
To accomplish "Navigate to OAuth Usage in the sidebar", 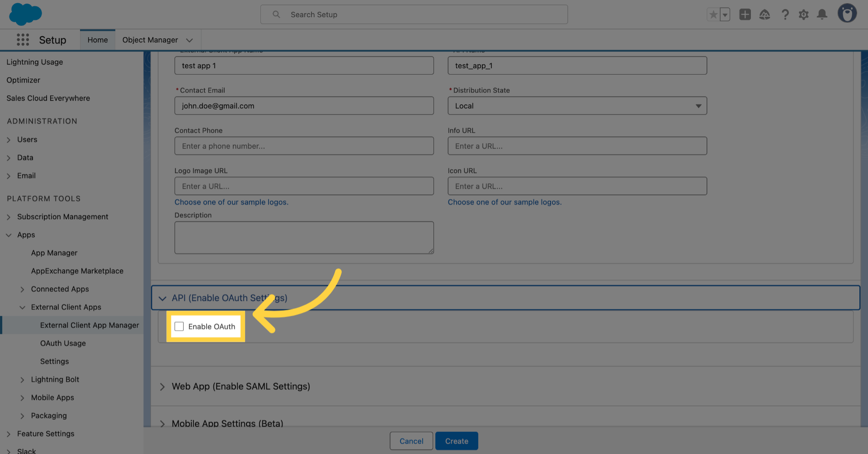I will tap(63, 343).
